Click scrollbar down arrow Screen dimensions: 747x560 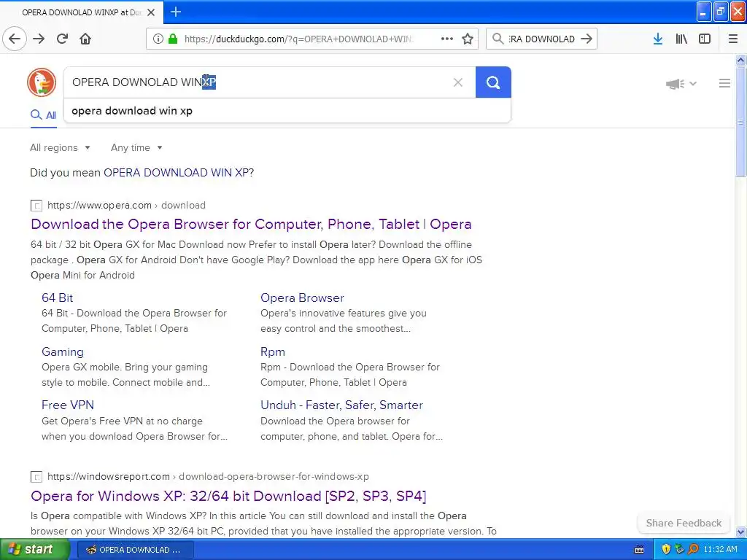click(x=741, y=532)
